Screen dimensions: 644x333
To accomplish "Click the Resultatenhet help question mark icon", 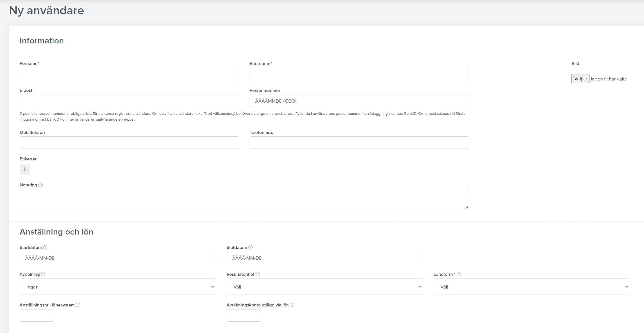I will [x=258, y=274].
